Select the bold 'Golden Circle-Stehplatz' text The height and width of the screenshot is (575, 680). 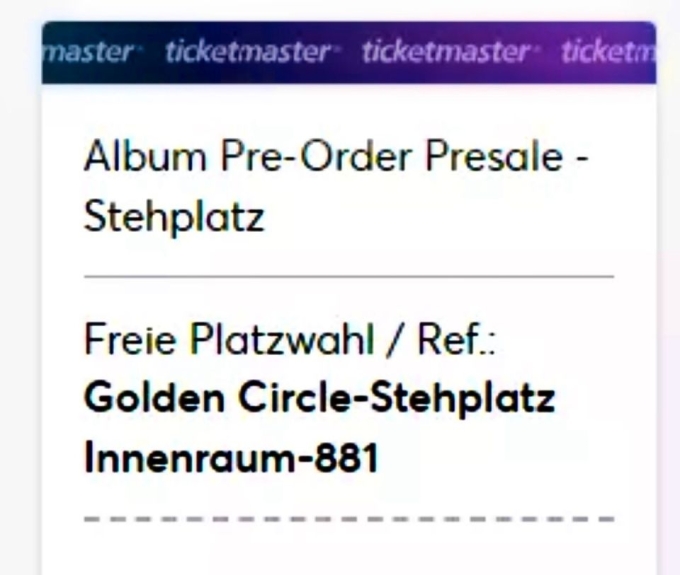(x=319, y=400)
